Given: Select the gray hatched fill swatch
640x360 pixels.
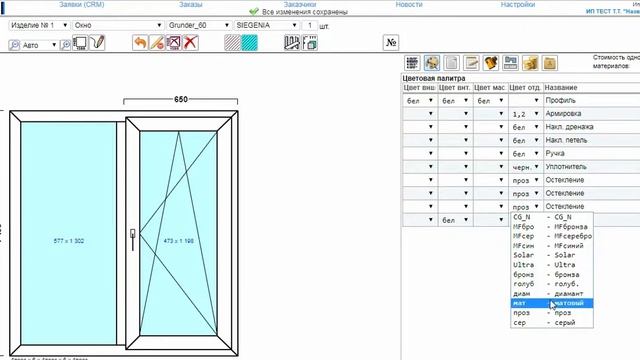Looking at the screenshot, I should 233,42.
